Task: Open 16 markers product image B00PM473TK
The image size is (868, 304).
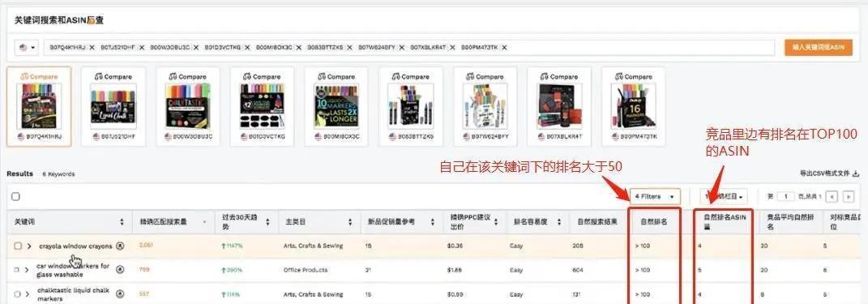Action: click(633, 107)
